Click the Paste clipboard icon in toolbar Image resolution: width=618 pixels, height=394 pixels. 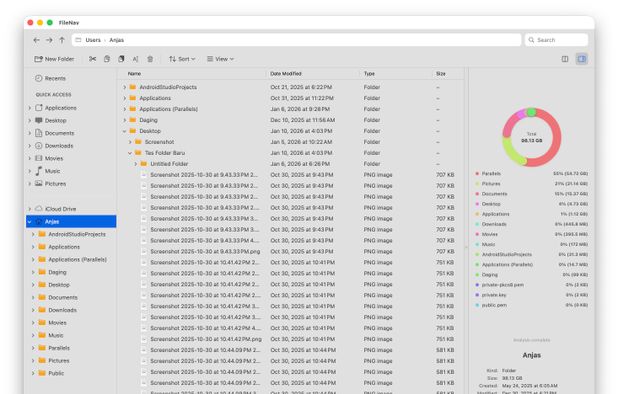tap(121, 59)
